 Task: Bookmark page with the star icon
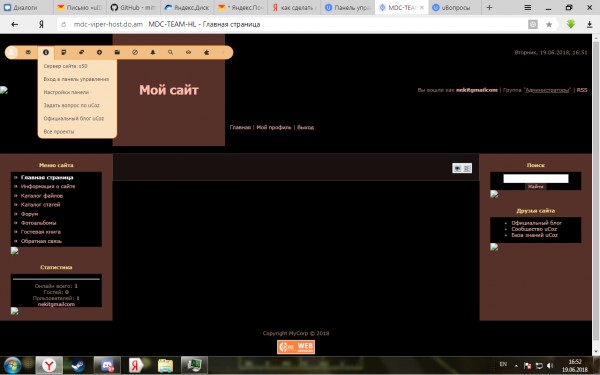[x=549, y=24]
